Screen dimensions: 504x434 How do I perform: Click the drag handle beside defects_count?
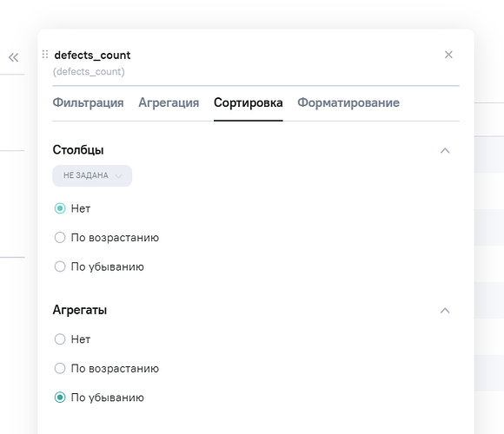pyautogui.click(x=45, y=54)
